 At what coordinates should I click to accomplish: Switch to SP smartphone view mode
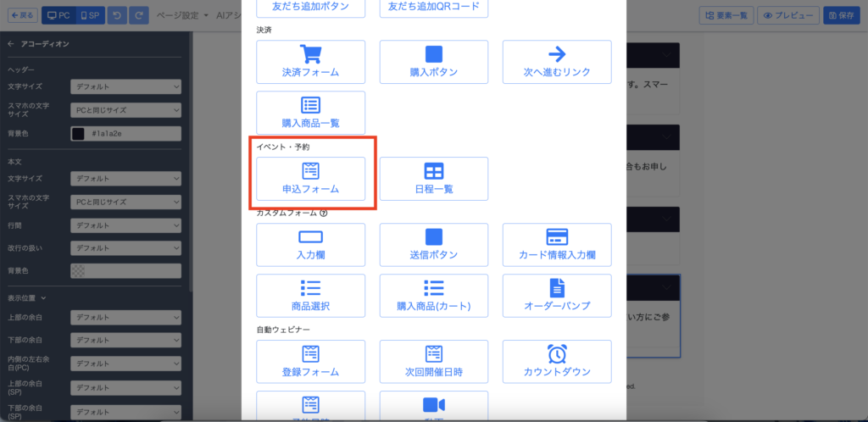point(90,15)
